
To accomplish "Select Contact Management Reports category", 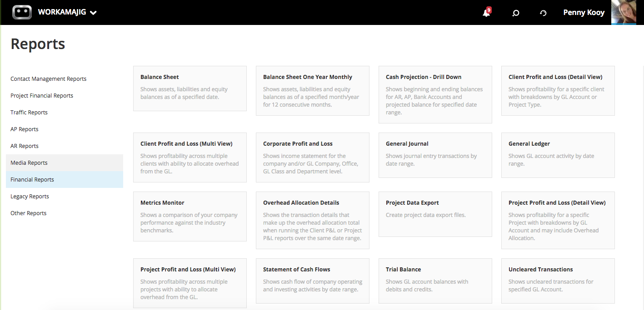I will point(48,79).
